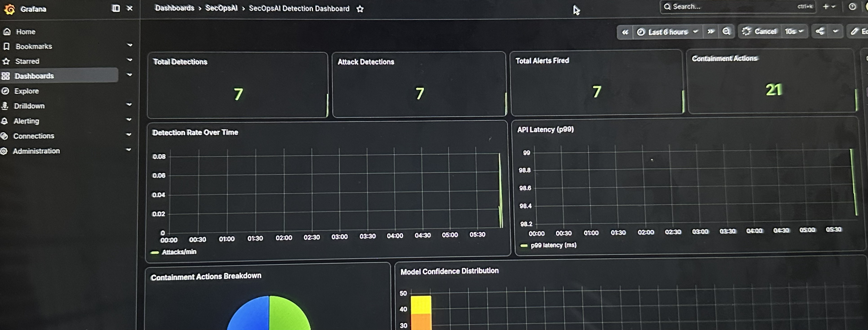The image size is (868, 330).
Task: Expand Connections section chevron
Action: click(128, 134)
